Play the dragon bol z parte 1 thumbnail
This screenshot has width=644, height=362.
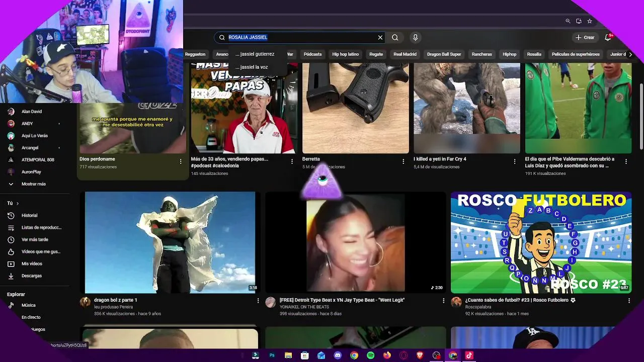tap(170, 242)
